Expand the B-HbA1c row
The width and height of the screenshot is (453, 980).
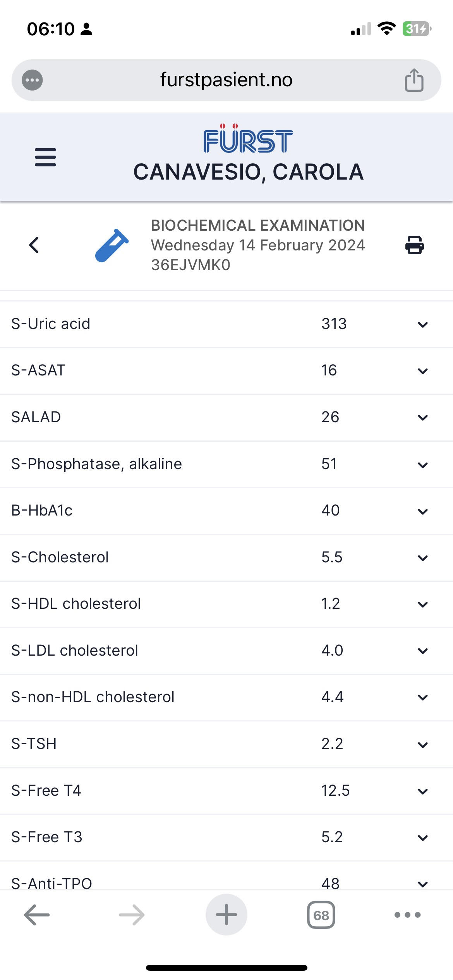(x=423, y=511)
